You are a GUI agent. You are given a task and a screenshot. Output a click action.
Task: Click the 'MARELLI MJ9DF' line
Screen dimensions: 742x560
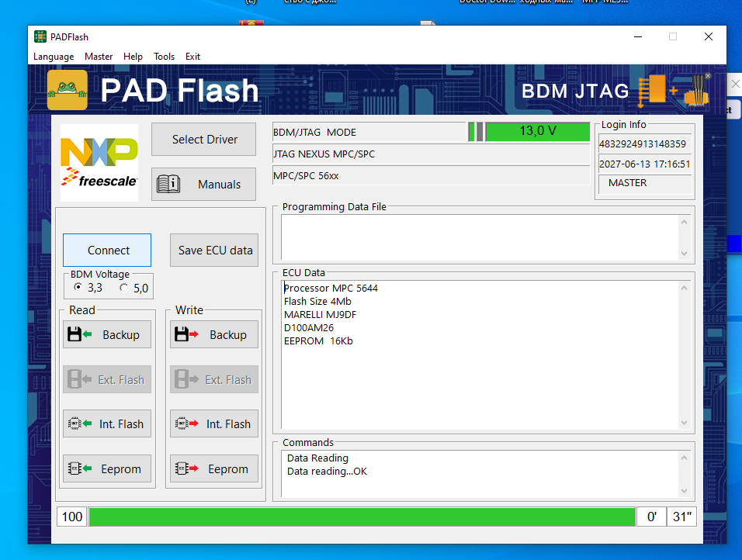tap(320, 315)
